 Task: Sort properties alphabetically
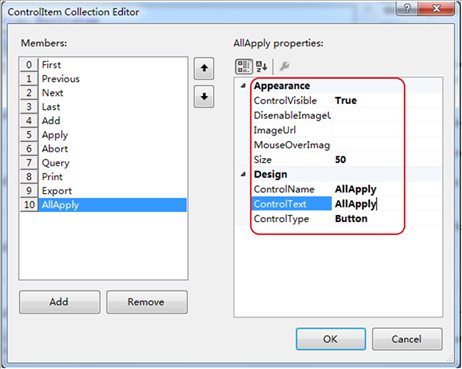tap(262, 66)
